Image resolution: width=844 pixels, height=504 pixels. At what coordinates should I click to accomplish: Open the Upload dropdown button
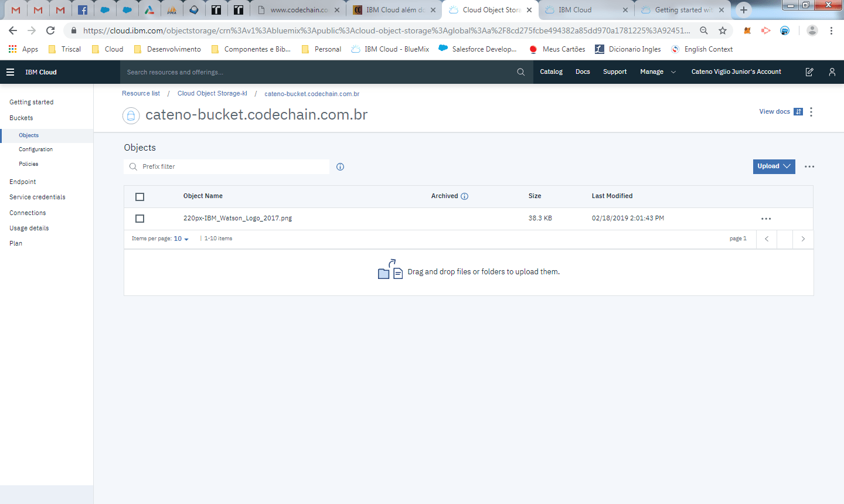point(774,166)
